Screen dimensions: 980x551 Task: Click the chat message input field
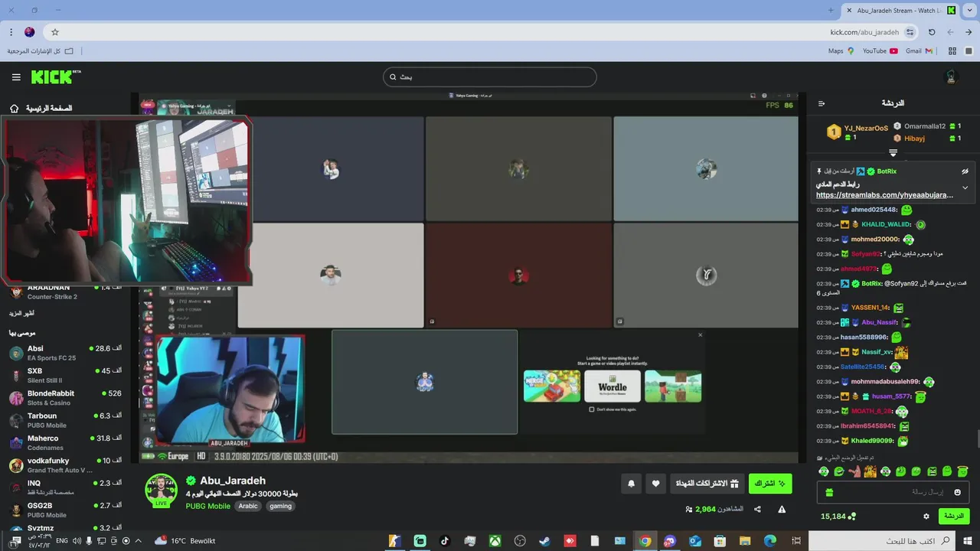(x=893, y=492)
